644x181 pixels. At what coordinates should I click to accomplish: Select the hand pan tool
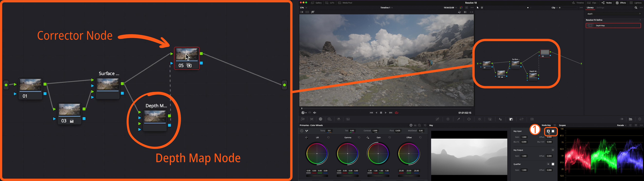(482, 8)
